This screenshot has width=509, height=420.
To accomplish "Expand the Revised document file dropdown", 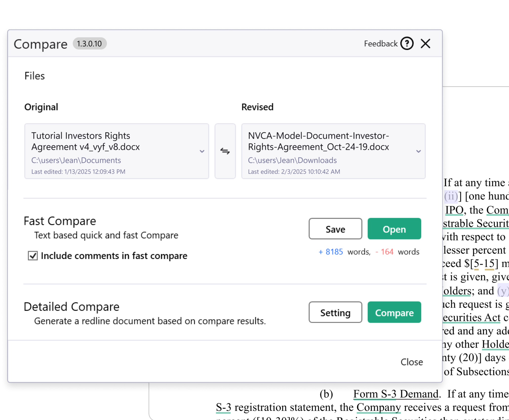I will click(x=418, y=151).
